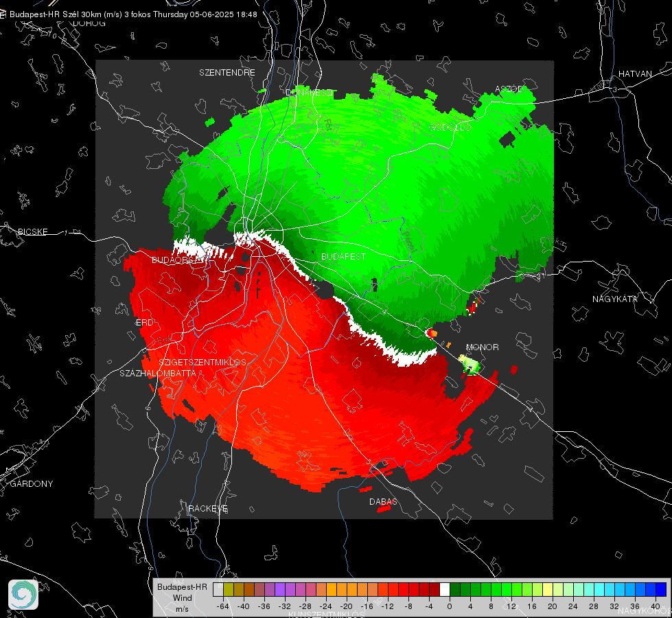Viewport: 672px width, 618px height.
Task: Click the '-24' legend scale value
Action: (326, 606)
